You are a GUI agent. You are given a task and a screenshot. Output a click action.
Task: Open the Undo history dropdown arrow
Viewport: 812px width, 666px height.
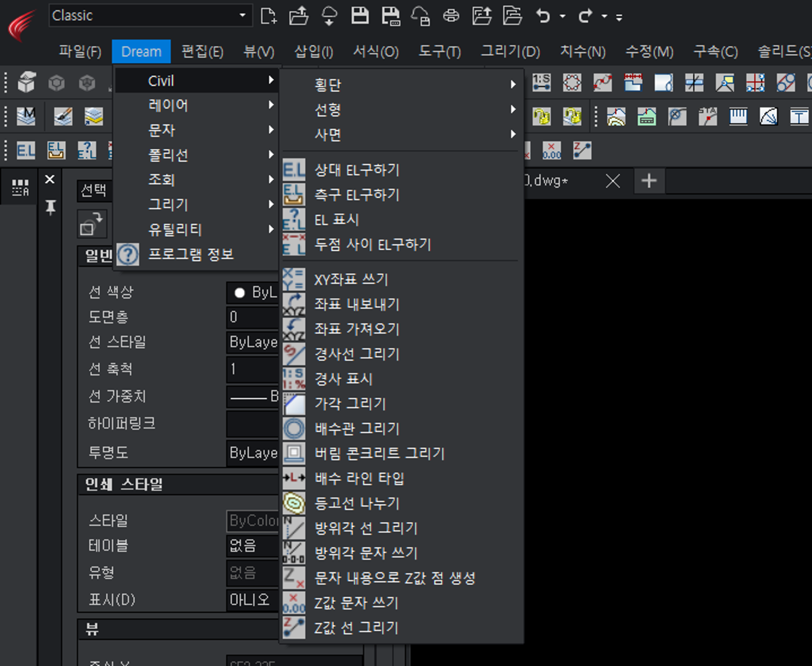[x=562, y=16]
